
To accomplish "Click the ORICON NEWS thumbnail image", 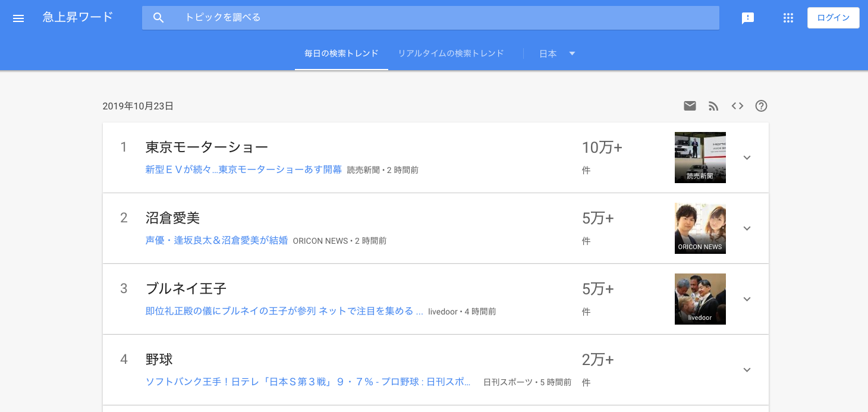I will coord(700,228).
